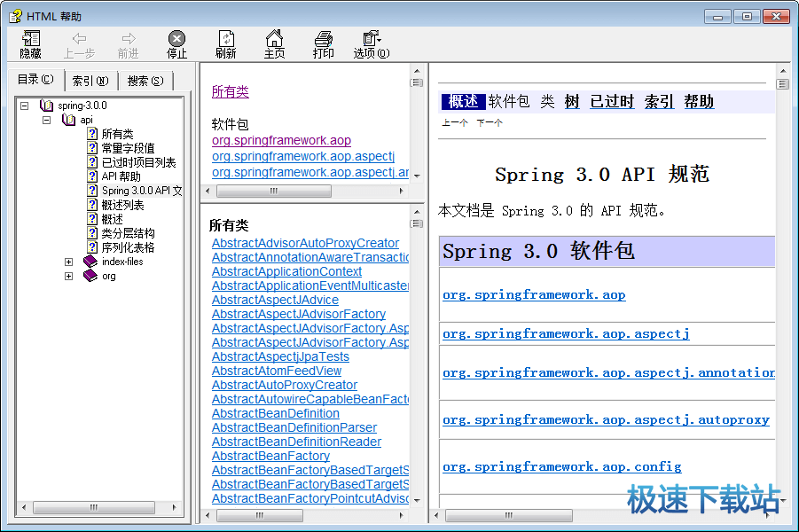Open the AbstractBeanFactory class link
The width and height of the screenshot is (799, 532).
pyautogui.click(x=270, y=456)
